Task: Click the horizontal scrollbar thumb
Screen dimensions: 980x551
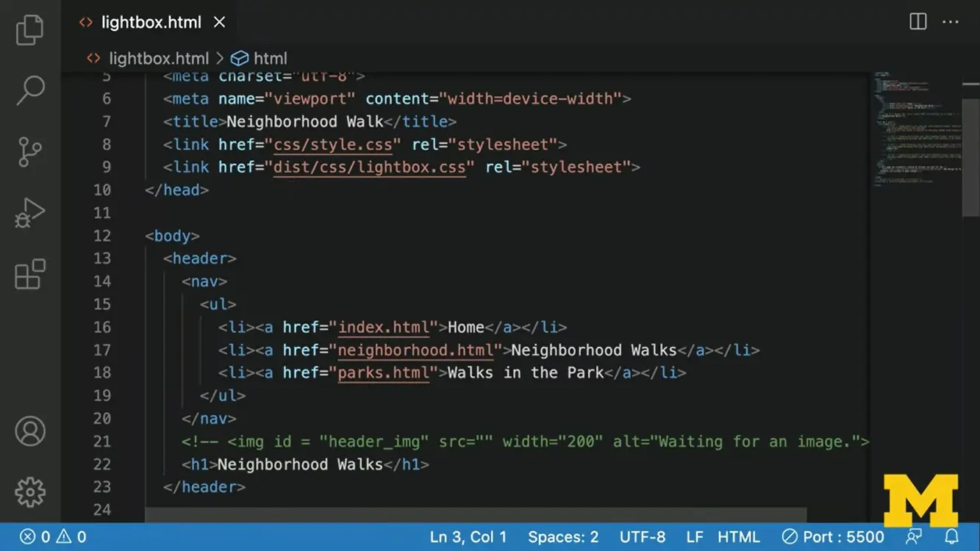Action: [476, 515]
